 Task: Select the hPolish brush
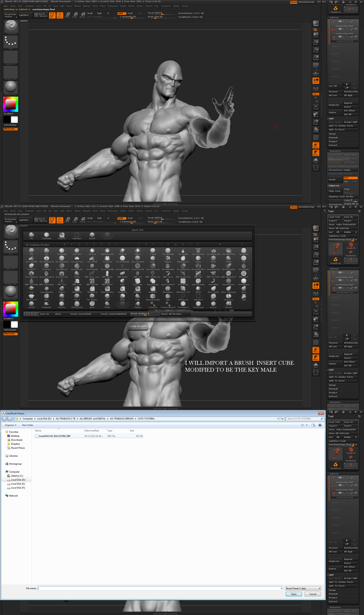77,274
